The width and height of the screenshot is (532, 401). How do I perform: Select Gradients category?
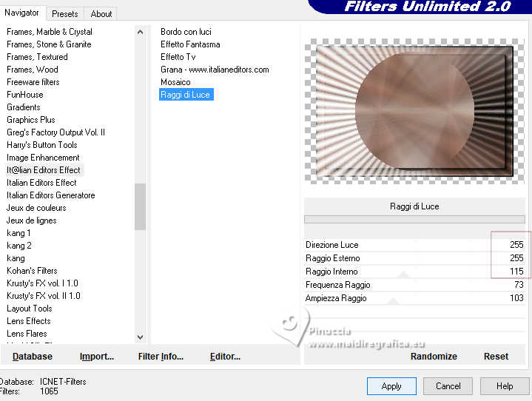pyautogui.click(x=24, y=107)
